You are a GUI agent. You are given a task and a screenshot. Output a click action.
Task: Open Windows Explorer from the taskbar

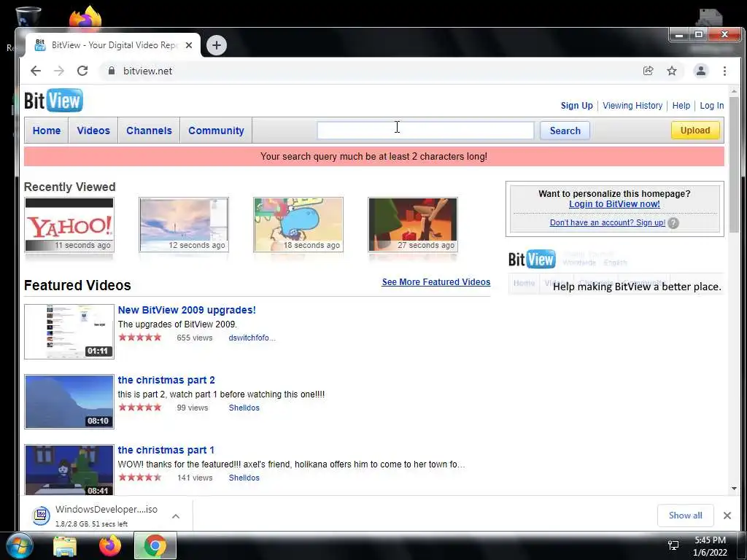tap(65, 545)
